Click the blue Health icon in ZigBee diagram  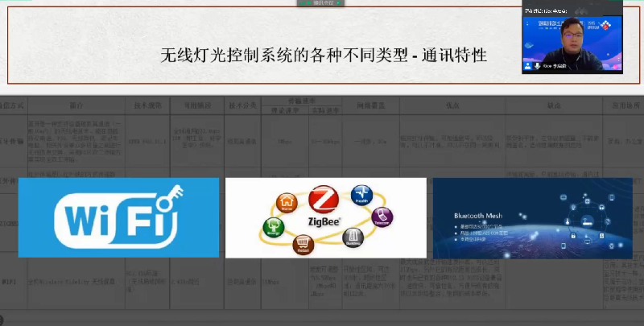(361, 195)
